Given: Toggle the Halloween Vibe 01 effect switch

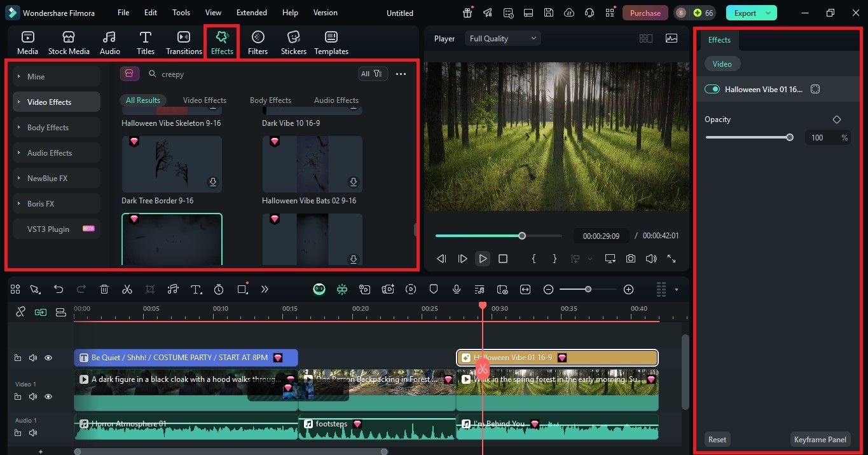Looking at the screenshot, I should pos(712,90).
